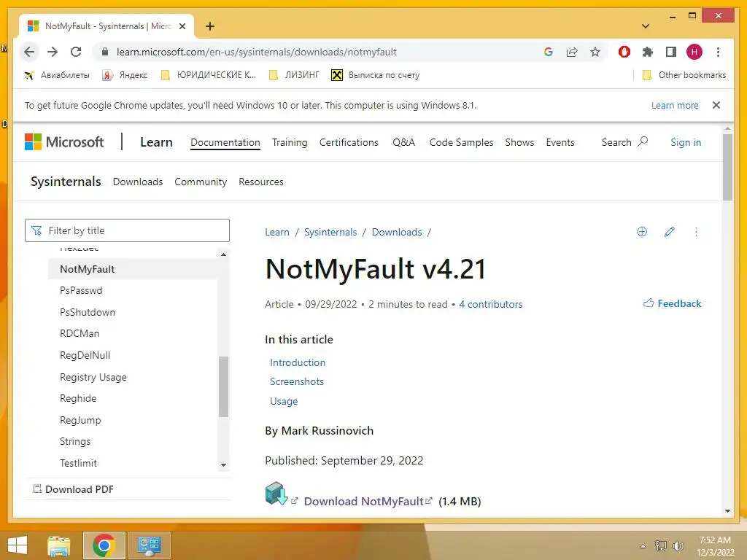Toggle the browser side panel icon

[671, 52]
